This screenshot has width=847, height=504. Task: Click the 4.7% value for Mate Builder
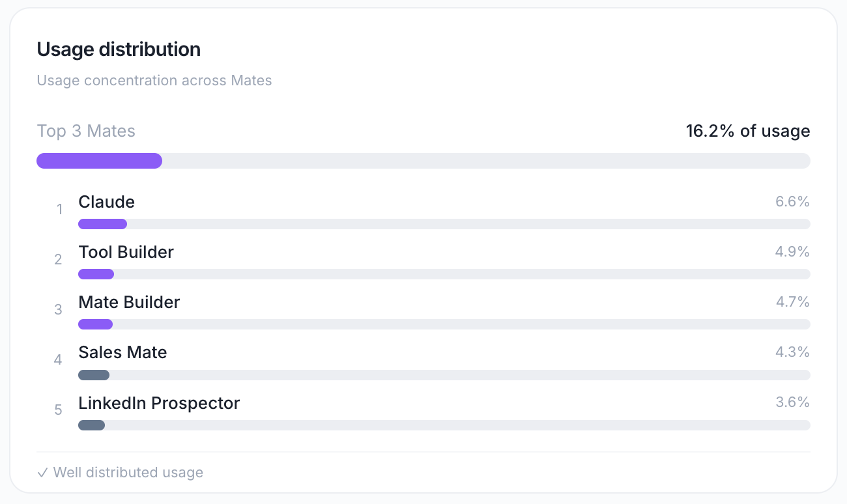[792, 302]
